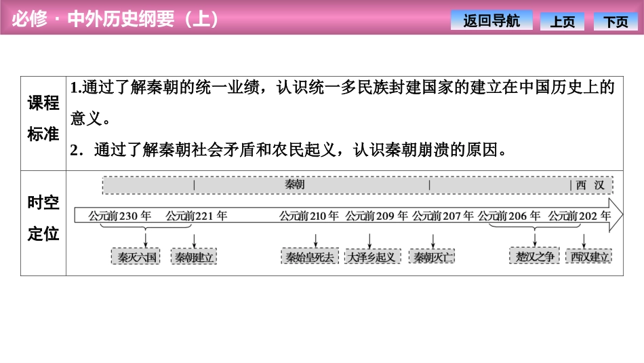This screenshot has width=644, height=363.
Task: Select the 时空定位 row label
Action: pyautogui.click(x=43, y=218)
